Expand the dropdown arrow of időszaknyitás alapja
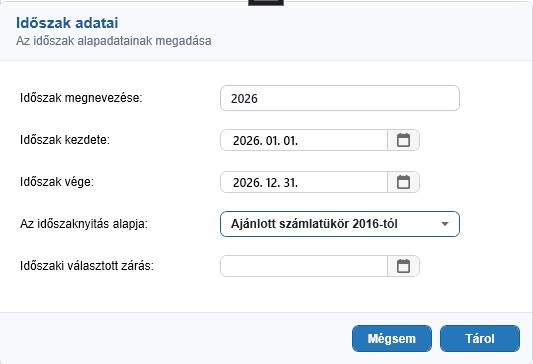The height and width of the screenshot is (364, 533). pyautogui.click(x=445, y=224)
